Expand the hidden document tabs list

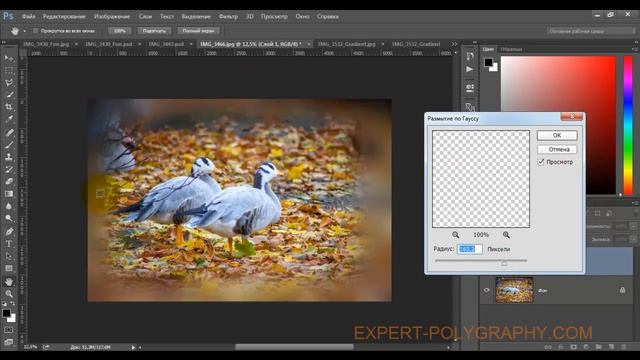point(454,44)
